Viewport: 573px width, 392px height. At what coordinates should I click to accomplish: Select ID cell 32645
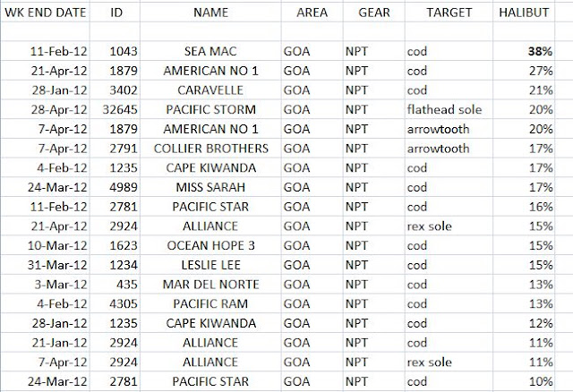pos(115,109)
